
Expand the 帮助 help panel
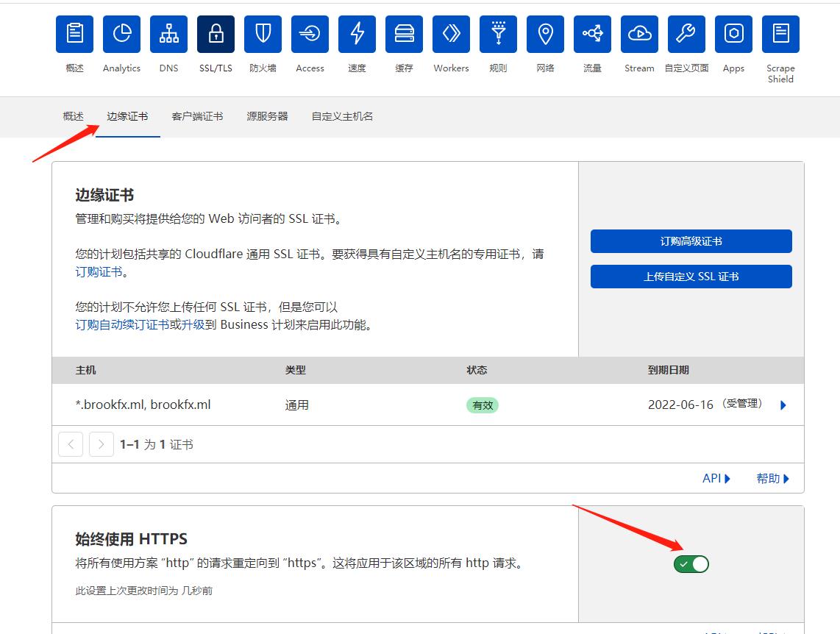772,478
